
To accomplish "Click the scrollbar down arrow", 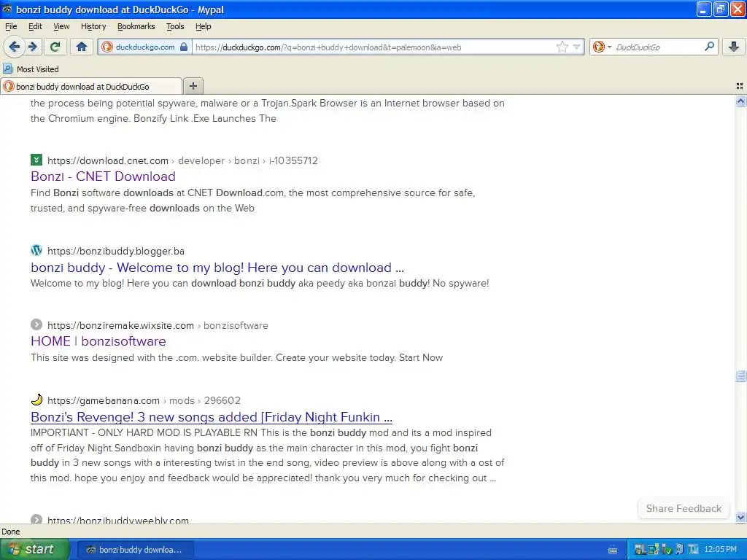I will [740, 517].
